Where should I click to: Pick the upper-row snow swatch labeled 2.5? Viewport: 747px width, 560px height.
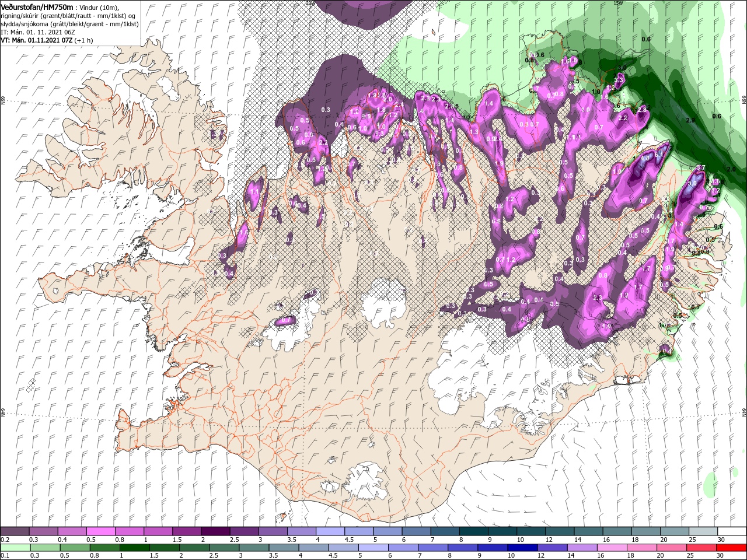pyautogui.click(x=244, y=531)
